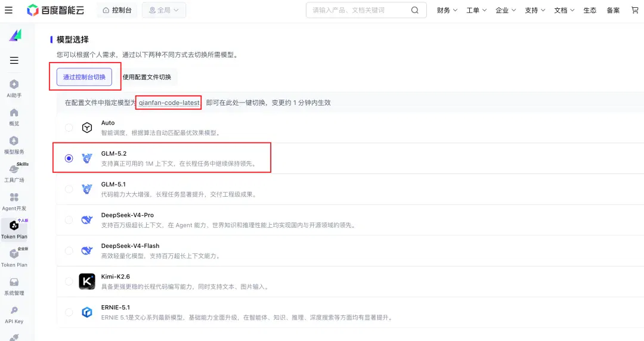Open the hamburger menu in top bar

tap(8, 10)
